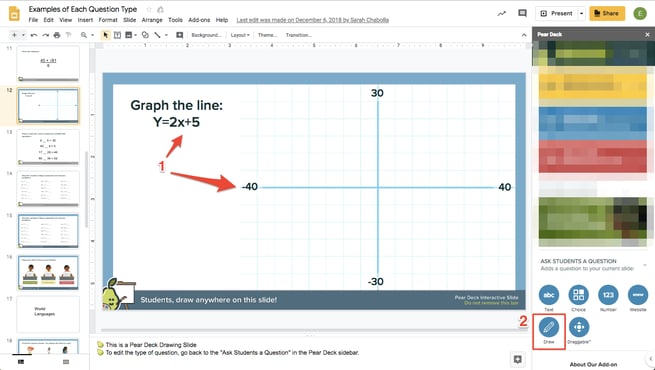Expand the Layout dropdown
Screen dimensions: 655x370
point(240,35)
